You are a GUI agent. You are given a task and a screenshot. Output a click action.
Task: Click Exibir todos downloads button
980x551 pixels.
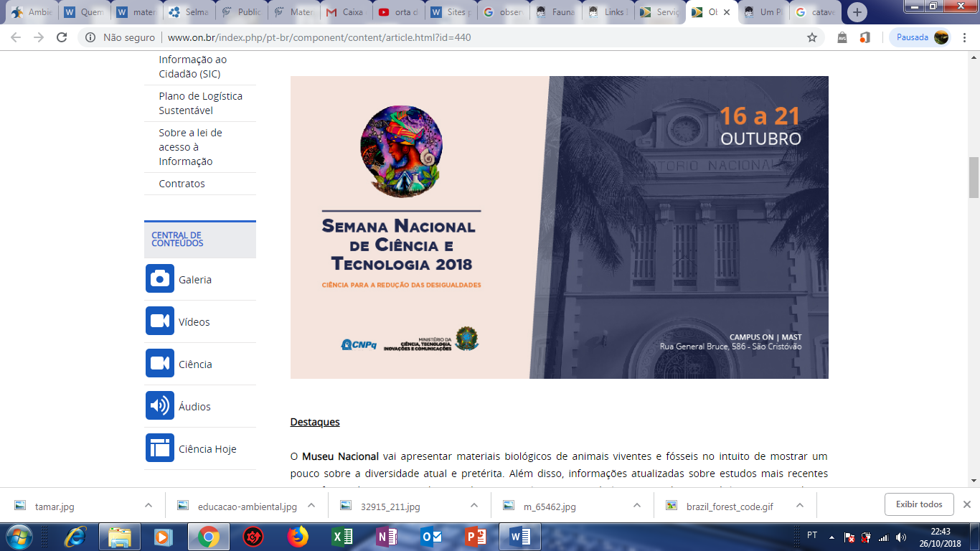[918, 504]
